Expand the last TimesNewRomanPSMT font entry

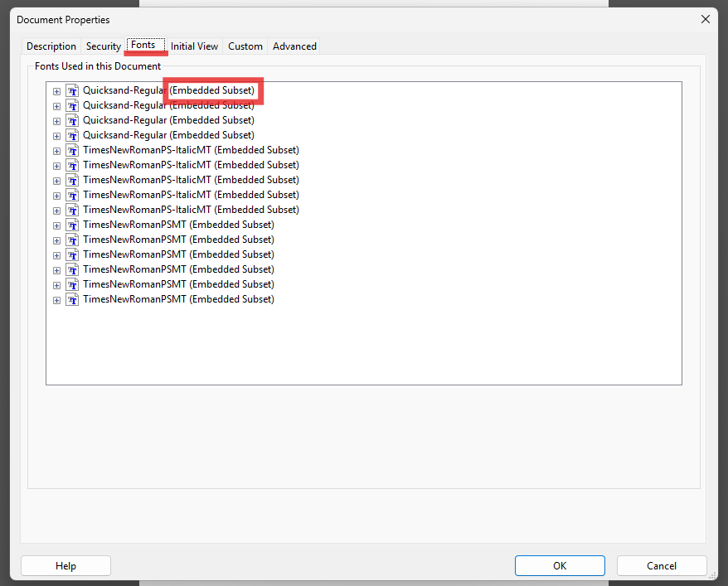pyautogui.click(x=56, y=300)
